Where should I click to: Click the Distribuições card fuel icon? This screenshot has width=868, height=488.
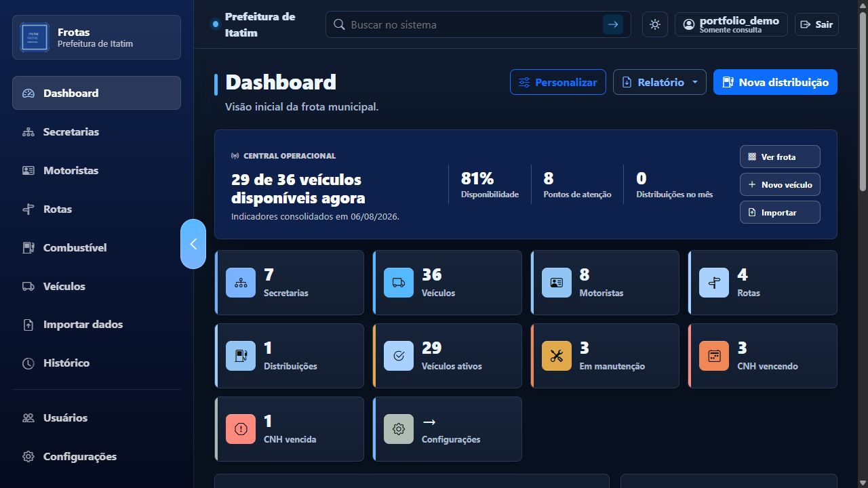[241, 356]
